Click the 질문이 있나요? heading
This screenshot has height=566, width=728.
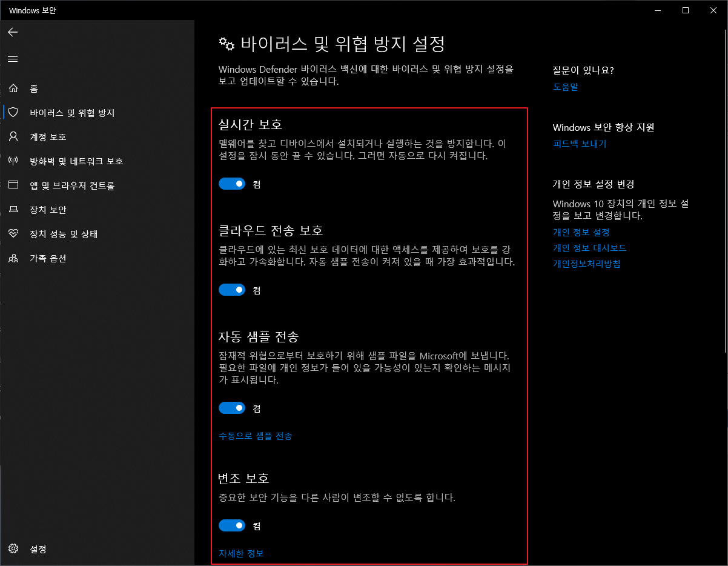(583, 70)
